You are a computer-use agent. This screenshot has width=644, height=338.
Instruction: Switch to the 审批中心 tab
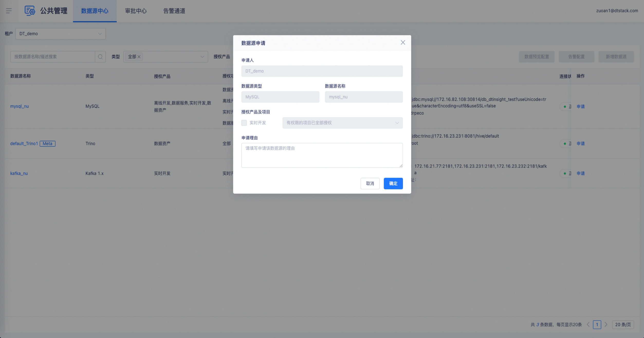click(x=136, y=11)
